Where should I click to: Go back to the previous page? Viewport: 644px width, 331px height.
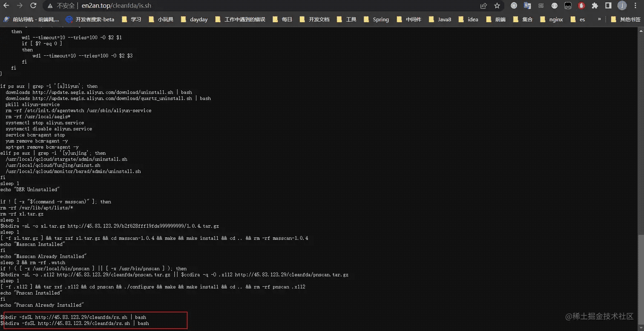click(6, 6)
